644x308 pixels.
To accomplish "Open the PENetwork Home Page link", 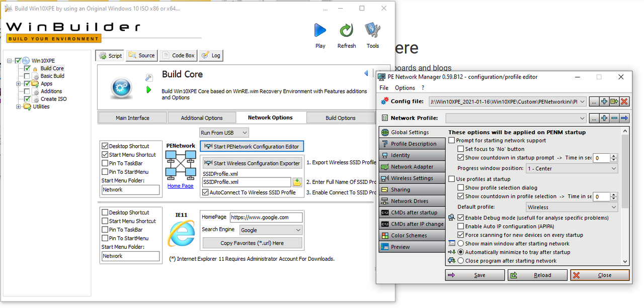I will click(x=180, y=186).
